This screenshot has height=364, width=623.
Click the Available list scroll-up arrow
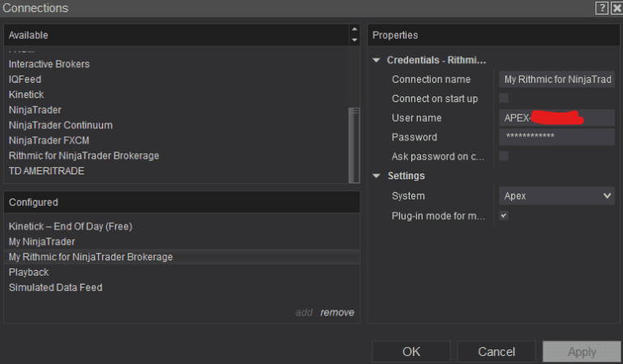point(354,29)
